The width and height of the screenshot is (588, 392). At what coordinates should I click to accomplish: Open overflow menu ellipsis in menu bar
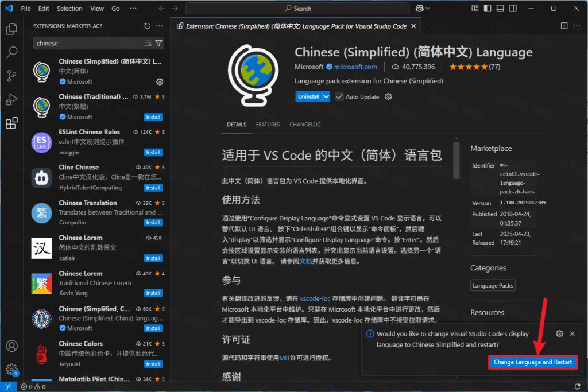pos(133,8)
